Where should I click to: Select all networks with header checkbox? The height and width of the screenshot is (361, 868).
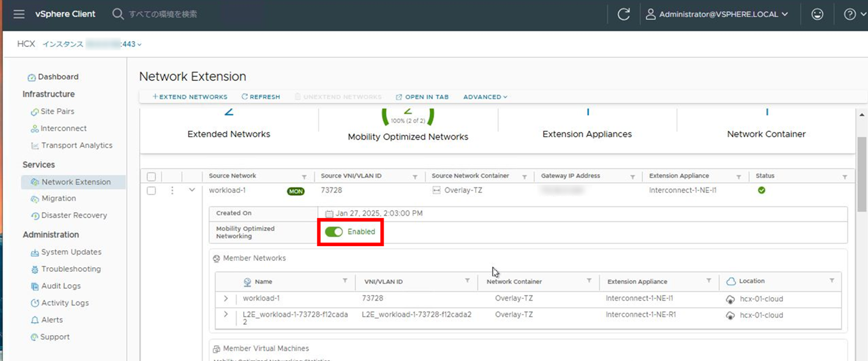(x=151, y=176)
